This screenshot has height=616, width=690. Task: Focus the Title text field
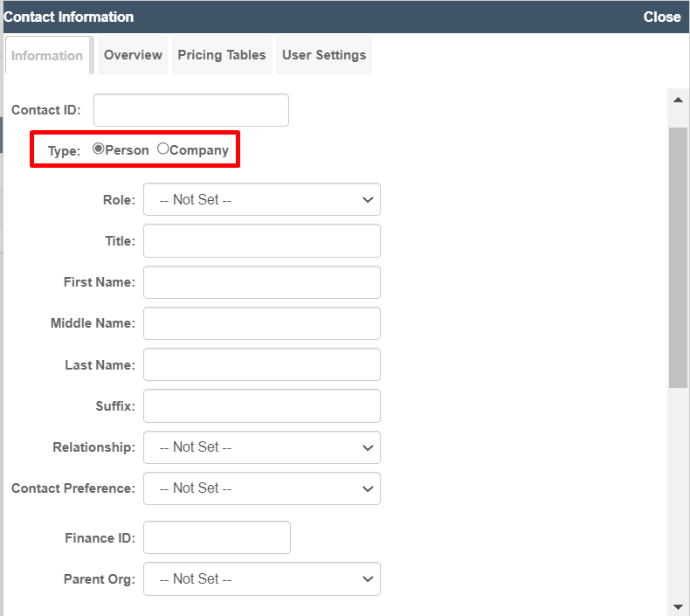click(262, 241)
